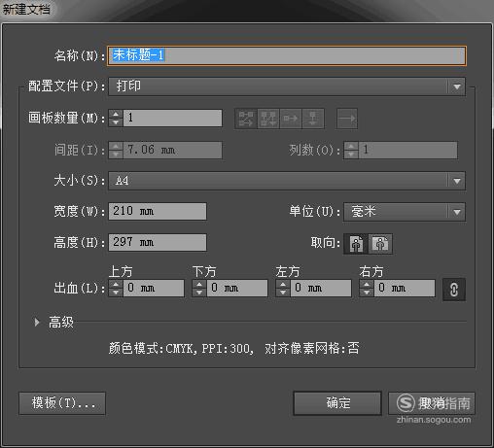494x448 pixels.
Task: Toggle the bleed link chain icon
Action: pos(454,290)
